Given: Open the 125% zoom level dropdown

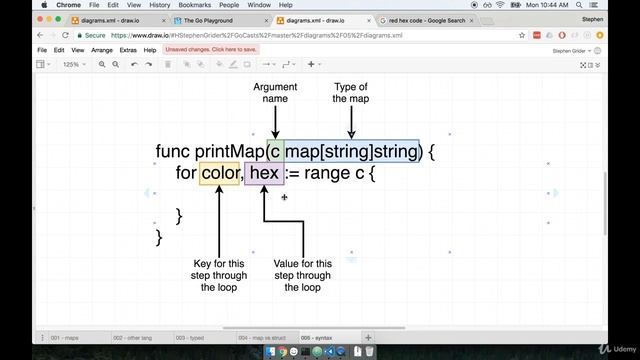Looking at the screenshot, I should point(74,64).
